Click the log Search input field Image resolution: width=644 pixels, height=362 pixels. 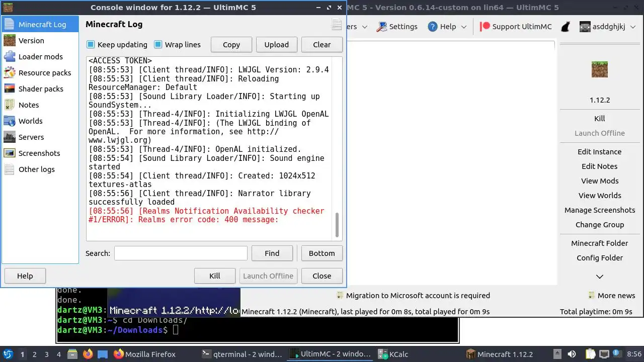click(x=181, y=253)
